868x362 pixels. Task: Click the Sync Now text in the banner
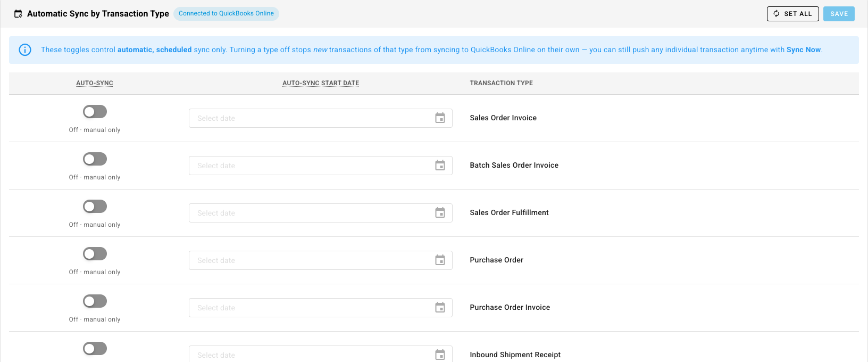pyautogui.click(x=804, y=50)
